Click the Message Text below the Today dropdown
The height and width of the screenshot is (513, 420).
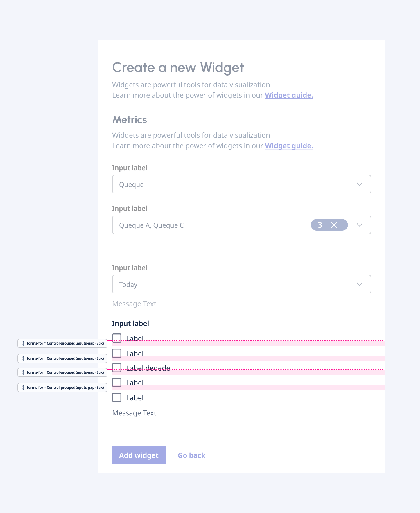[134, 304]
